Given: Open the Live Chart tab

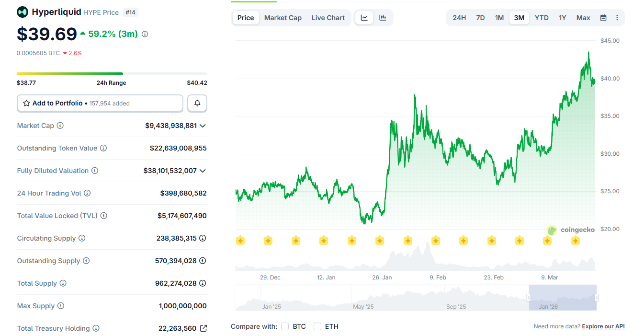Looking at the screenshot, I should click(328, 17).
